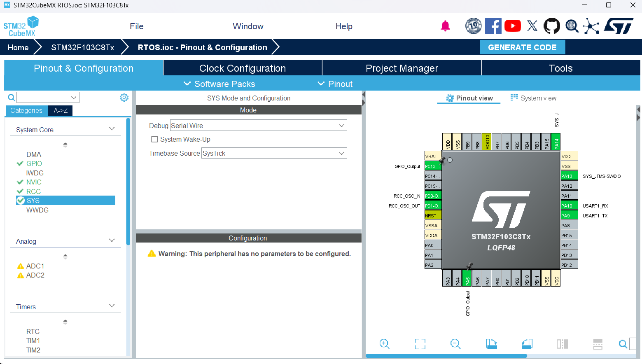Select TIM1 under Timers
The height and width of the screenshot is (364, 642).
33,341
